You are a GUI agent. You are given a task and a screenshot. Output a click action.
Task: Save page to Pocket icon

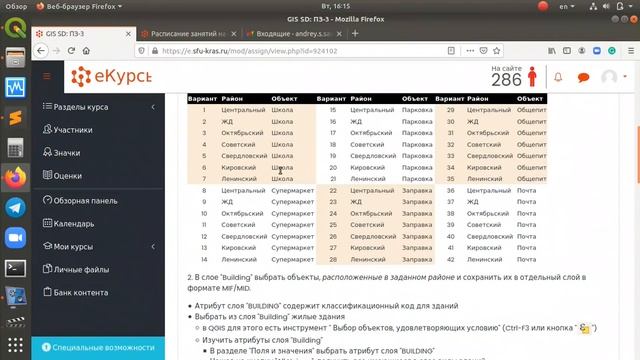[483, 51]
